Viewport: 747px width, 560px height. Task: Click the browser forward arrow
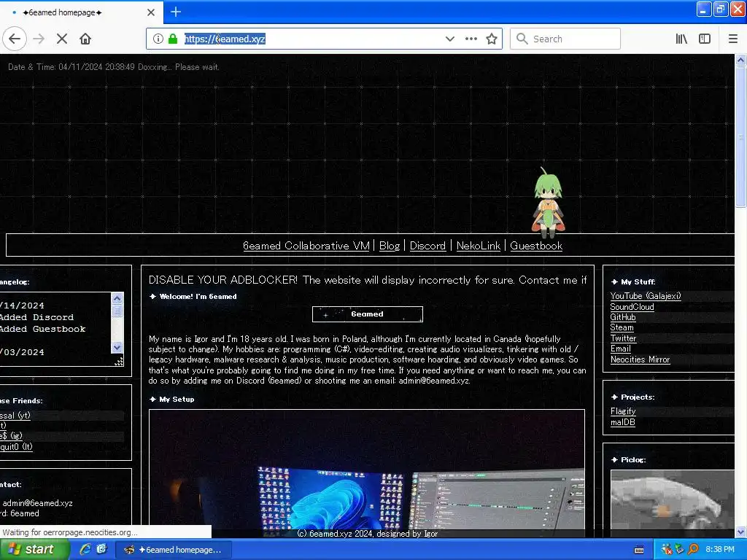[x=39, y=39]
